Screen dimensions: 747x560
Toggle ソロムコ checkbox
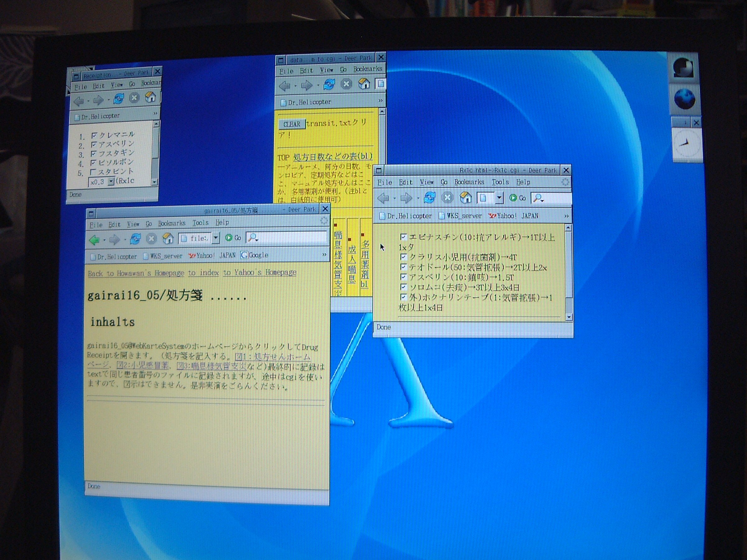coord(403,287)
